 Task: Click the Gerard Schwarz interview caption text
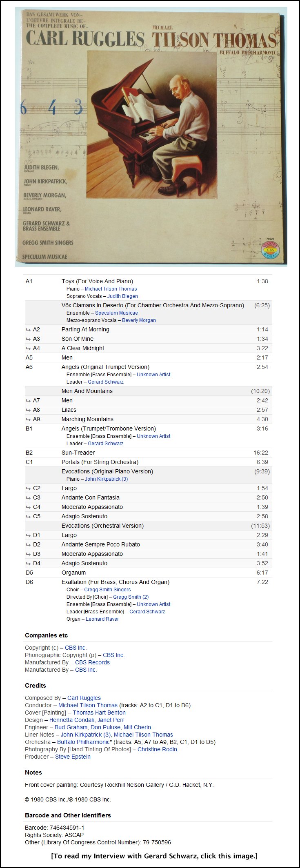tap(154, 856)
